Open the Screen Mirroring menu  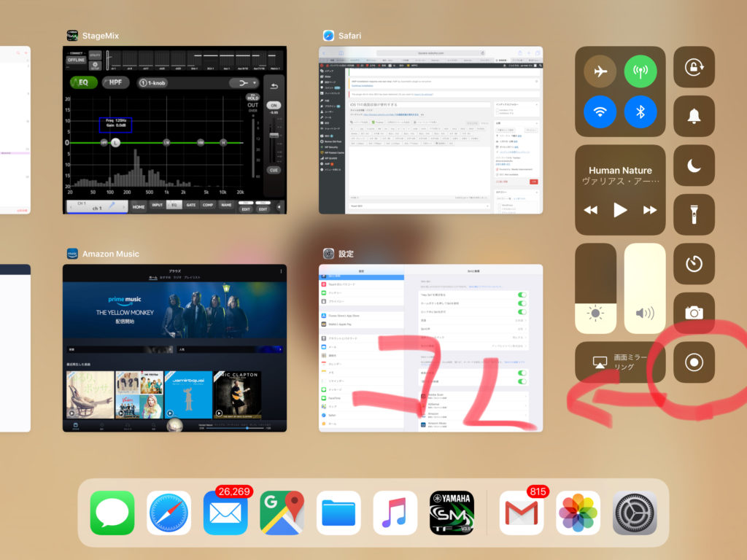pos(619,362)
